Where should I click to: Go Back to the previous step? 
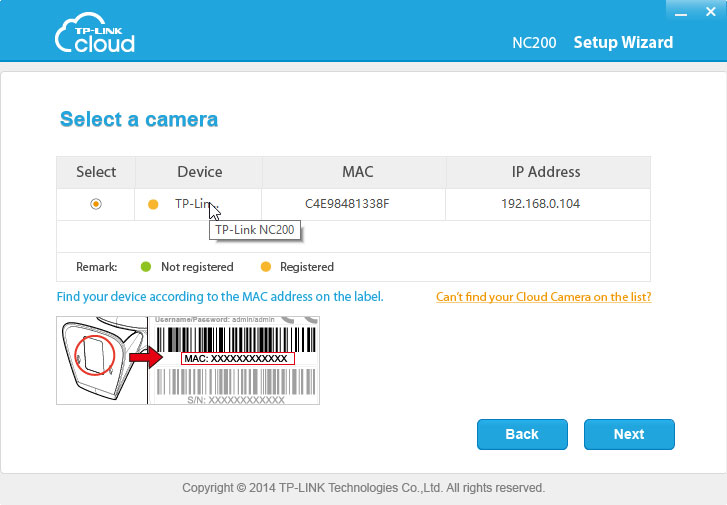pos(522,435)
